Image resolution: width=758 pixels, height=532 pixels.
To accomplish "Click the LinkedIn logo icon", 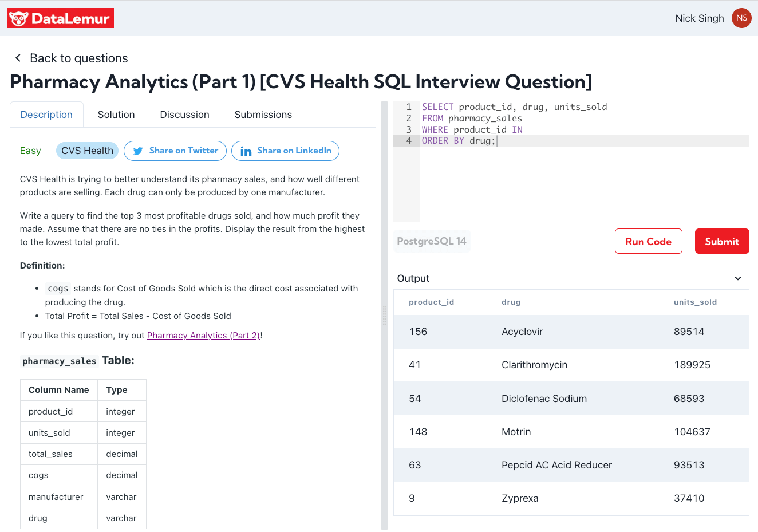I will point(246,151).
